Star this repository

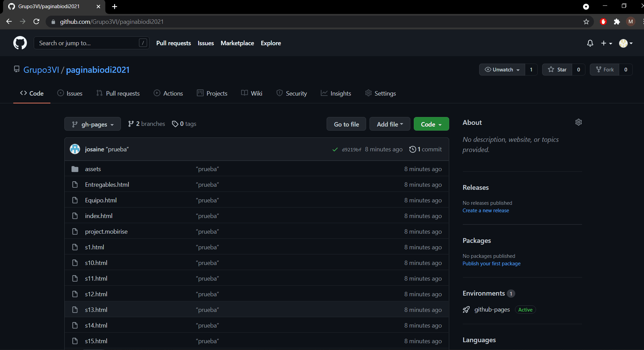click(x=557, y=69)
